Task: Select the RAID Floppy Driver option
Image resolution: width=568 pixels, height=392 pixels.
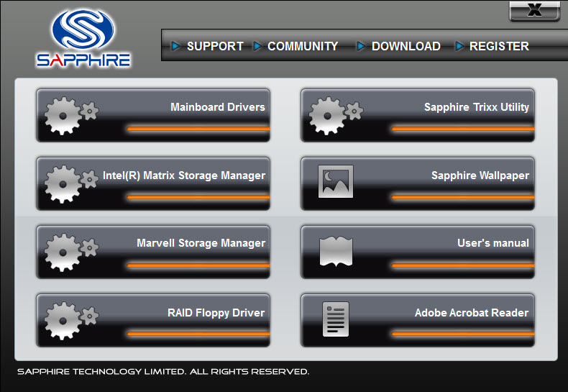Action: pyautogui.click(x=153, y=320)
